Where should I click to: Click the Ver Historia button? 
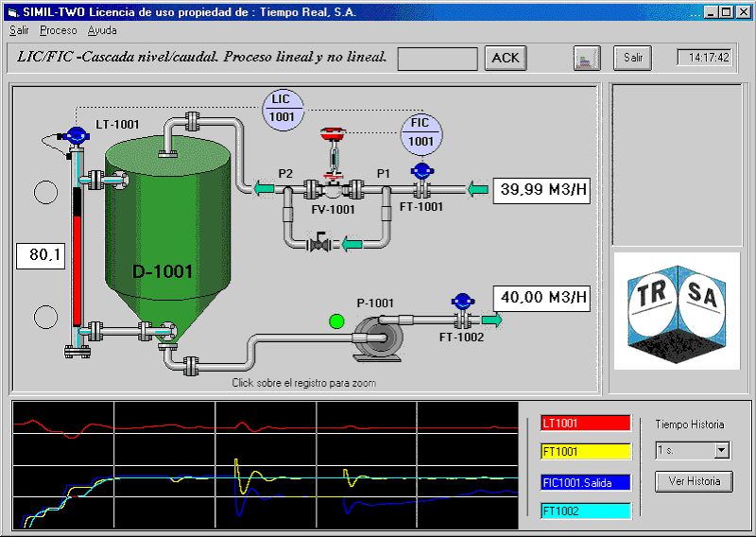pyautogui.click(x=695, y=481)
